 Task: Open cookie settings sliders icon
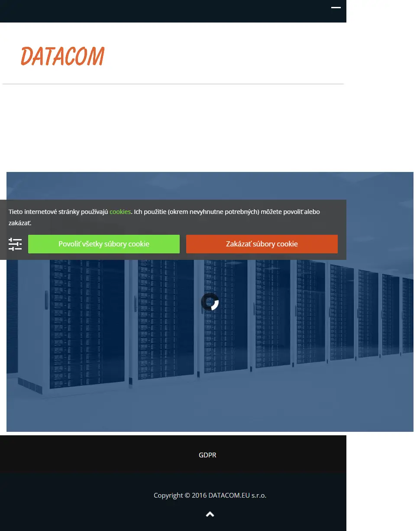[15, 244]
